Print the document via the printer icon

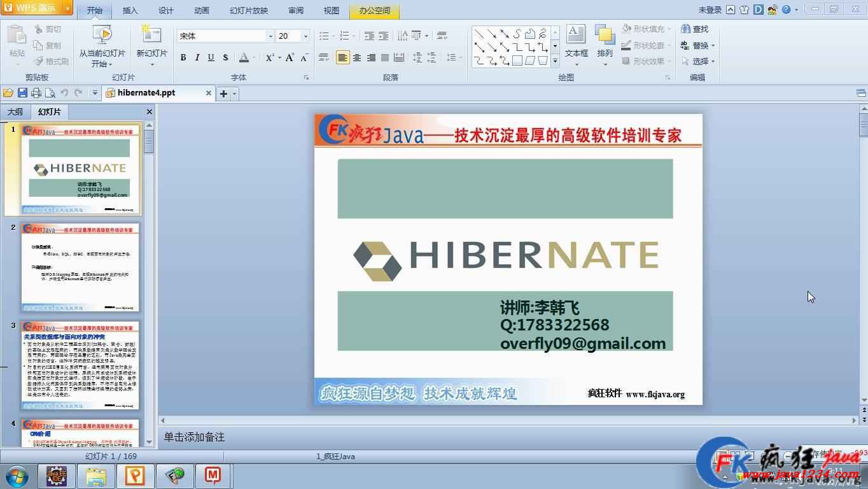[x=36, y=93]
